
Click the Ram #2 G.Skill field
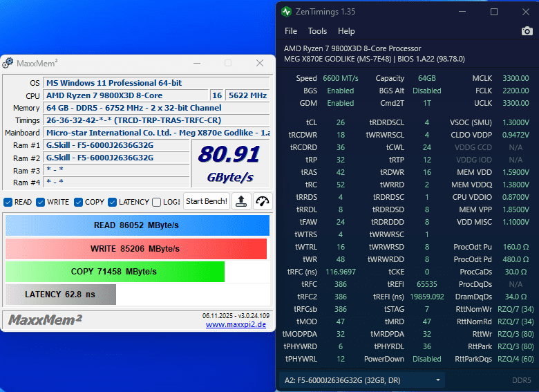coord(116,158)
